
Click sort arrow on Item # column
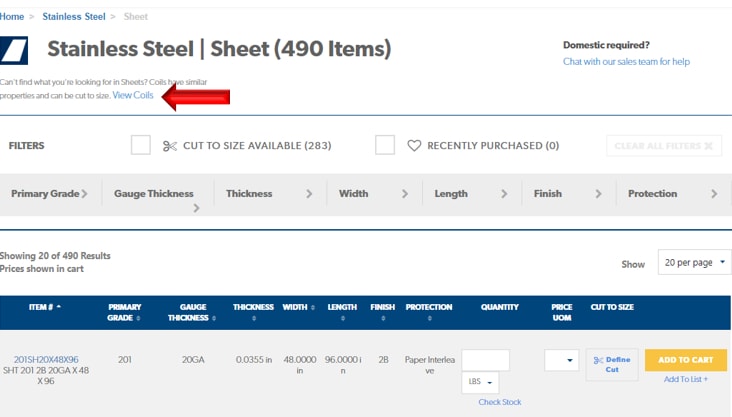pyautogui.click(x=58, y=307)
